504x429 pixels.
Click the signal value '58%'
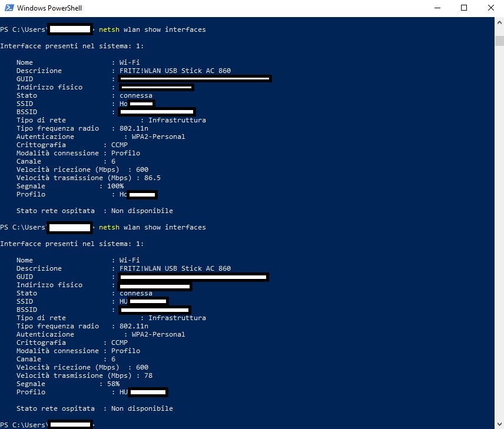tap(114, 384)
